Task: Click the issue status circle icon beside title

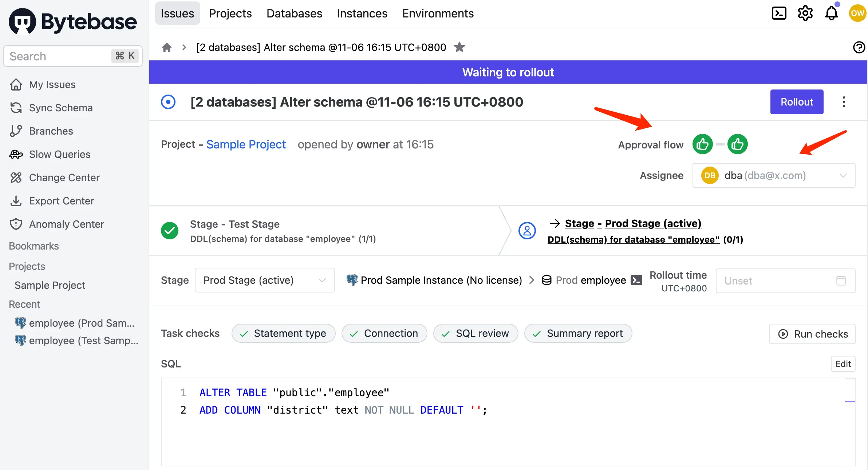Action: [168, 102]
